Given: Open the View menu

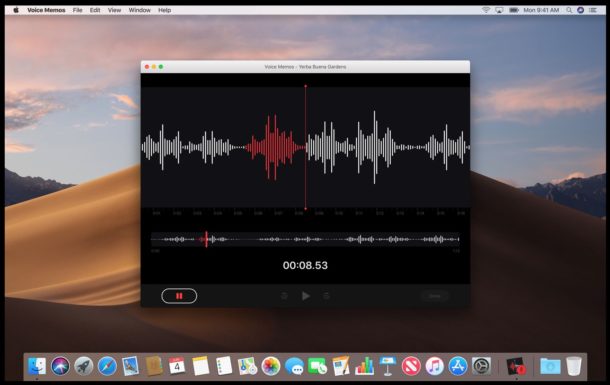Looking at the screenshot, I should point(114,10).
